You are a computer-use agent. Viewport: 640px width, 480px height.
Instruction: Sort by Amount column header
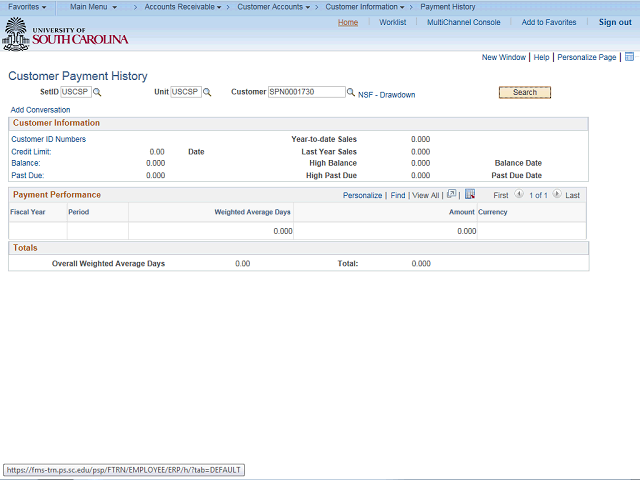(462, 212)
